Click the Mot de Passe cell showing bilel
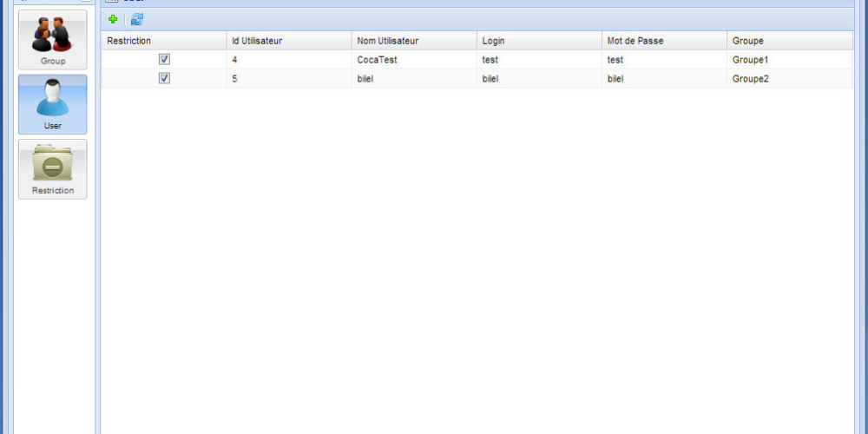Viewport: 868px width, 434px height. 615,78
